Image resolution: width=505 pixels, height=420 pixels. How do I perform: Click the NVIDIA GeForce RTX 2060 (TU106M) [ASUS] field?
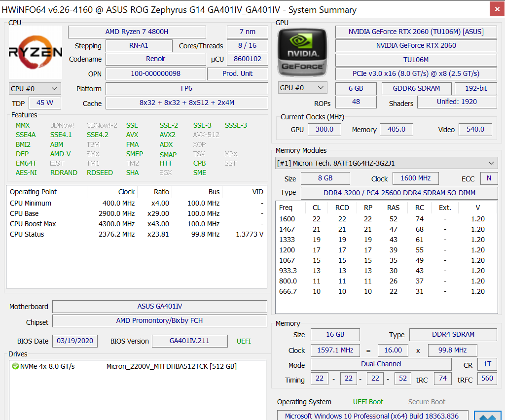point(416,32)
